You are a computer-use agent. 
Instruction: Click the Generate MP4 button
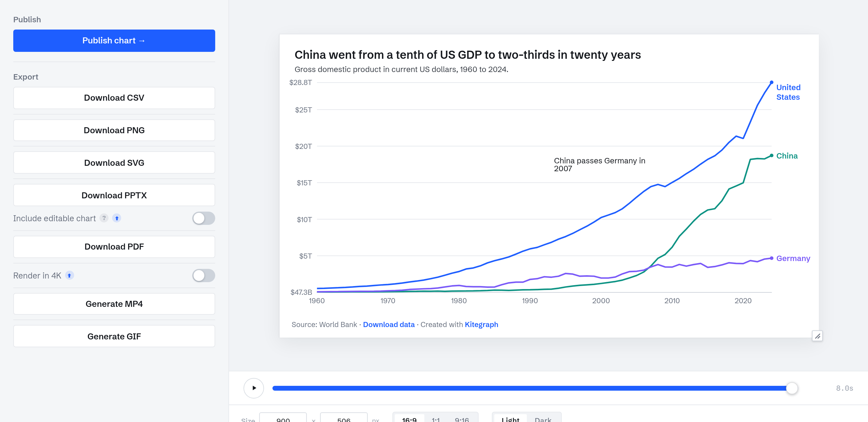click(x=114, y=304)
